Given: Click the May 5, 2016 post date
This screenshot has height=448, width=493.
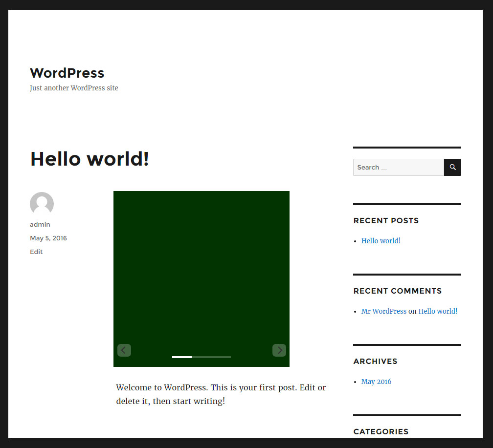Looking at the screenshot, I should pyautogui.click(x=48, y=238).
